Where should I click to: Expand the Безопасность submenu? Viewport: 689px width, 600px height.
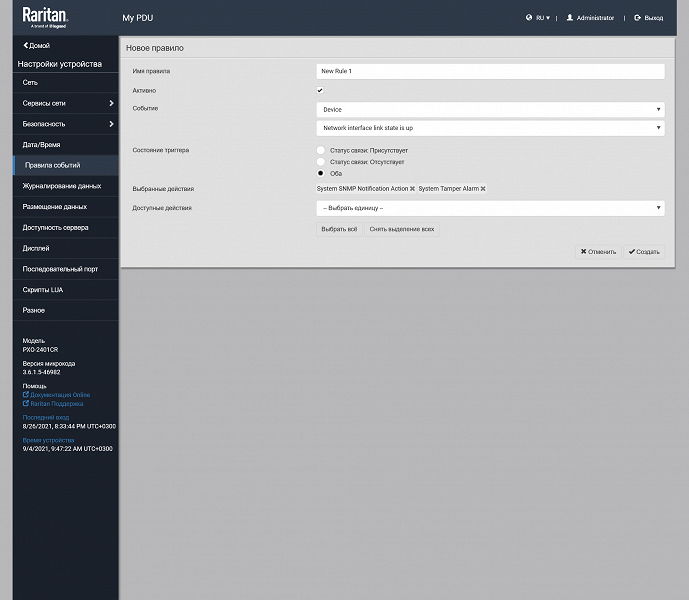[66, 124]
